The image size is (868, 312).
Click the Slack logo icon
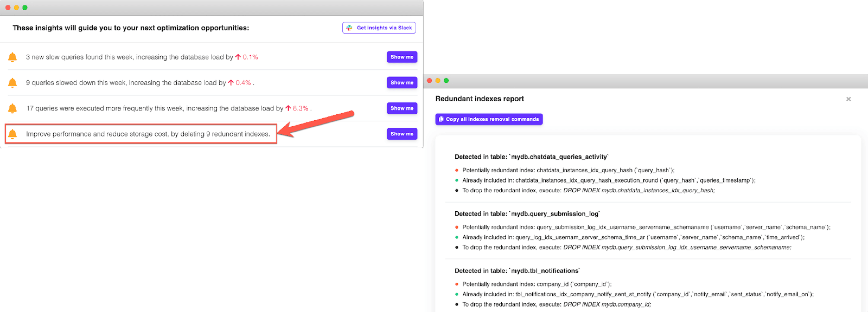pyautogui.click(x=349, y=28)
